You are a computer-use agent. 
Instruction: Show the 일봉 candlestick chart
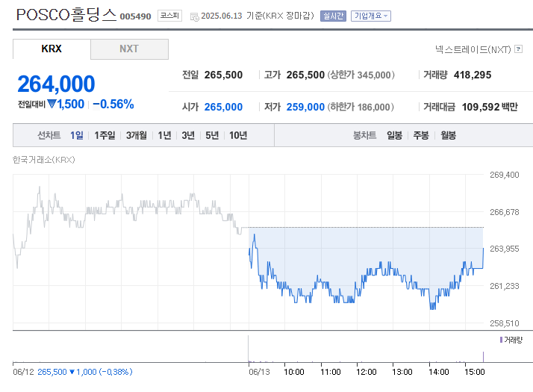tap(394, 135)
